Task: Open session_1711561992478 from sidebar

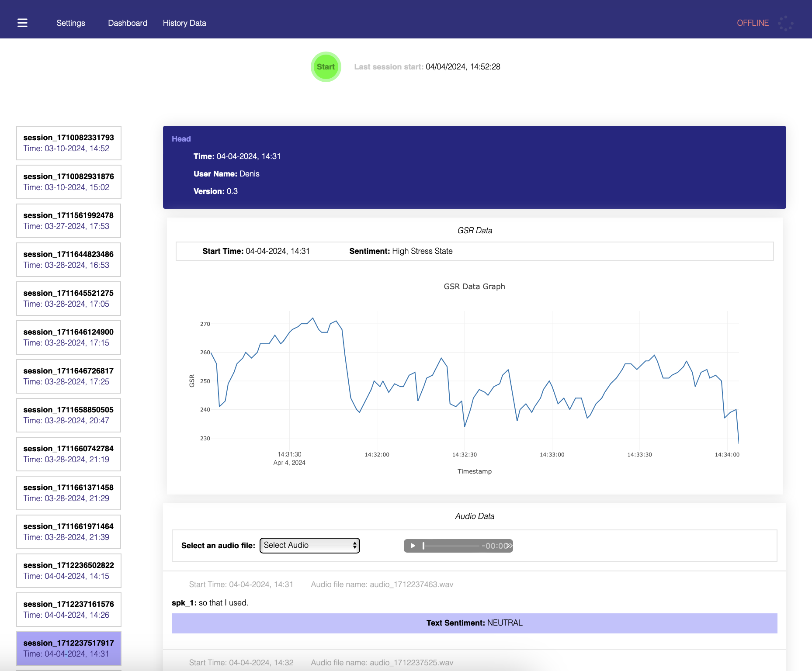Action: pos(69,221)
